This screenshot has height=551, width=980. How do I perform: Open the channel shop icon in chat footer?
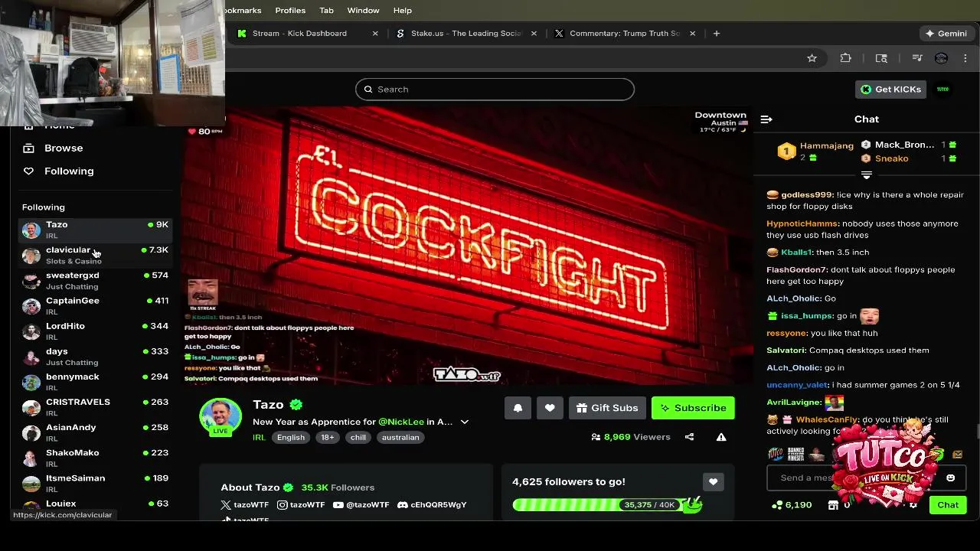[x=833, y=505]
